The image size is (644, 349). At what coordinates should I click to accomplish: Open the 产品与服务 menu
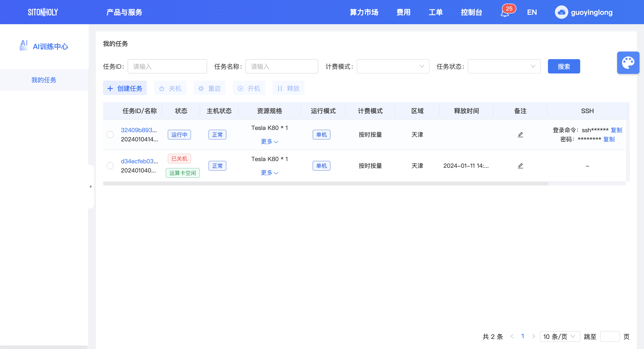[124, 12]
